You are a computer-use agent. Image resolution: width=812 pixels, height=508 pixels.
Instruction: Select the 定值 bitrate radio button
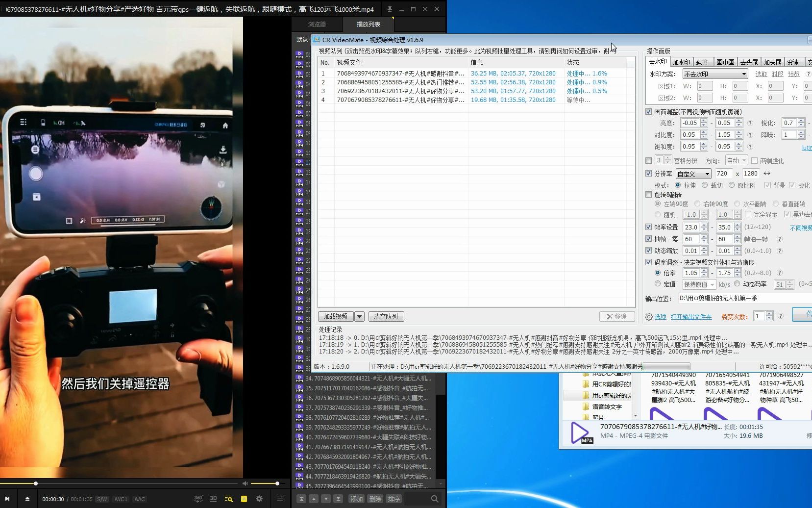(658, 284)
